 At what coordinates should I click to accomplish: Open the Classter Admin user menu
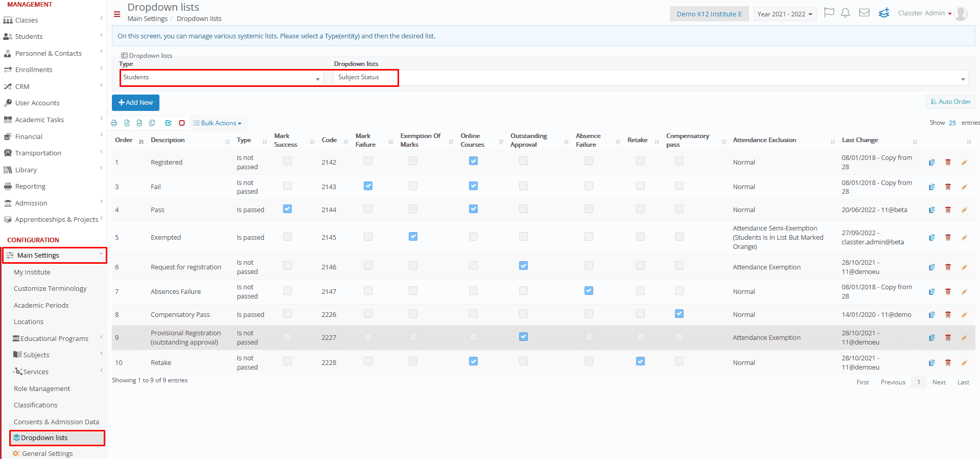coord(925,13)
